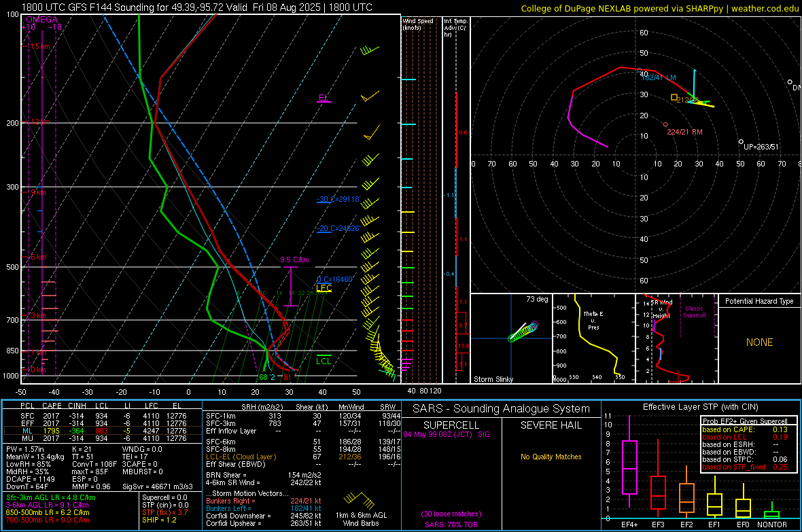Click the sounding title text

(x=197, y=7)
